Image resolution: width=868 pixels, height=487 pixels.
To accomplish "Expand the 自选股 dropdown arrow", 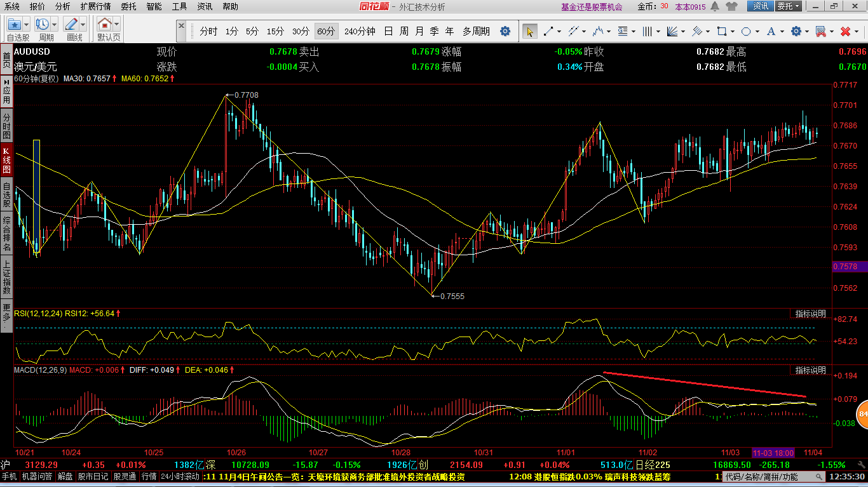I will pyautogui.click(x=26, y=25).
